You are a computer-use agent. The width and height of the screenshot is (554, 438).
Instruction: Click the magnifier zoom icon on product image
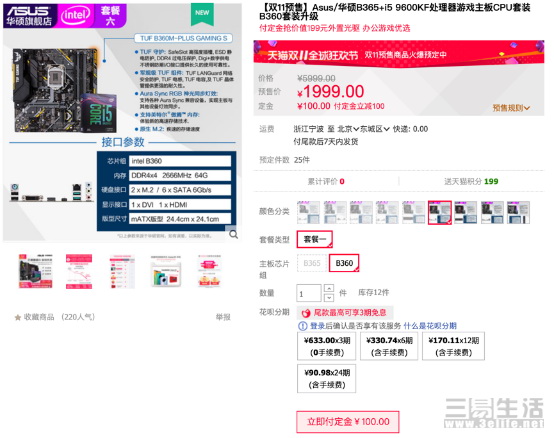point(234,235)
